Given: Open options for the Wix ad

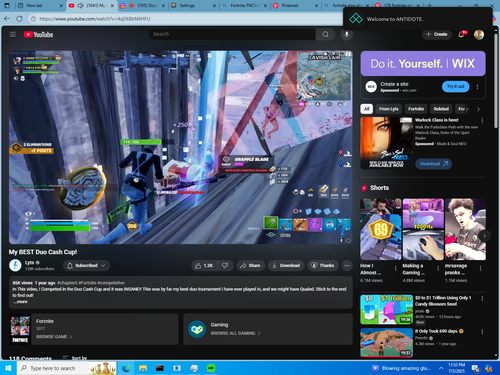Looking at the screenshot, I should click(477, 87).
